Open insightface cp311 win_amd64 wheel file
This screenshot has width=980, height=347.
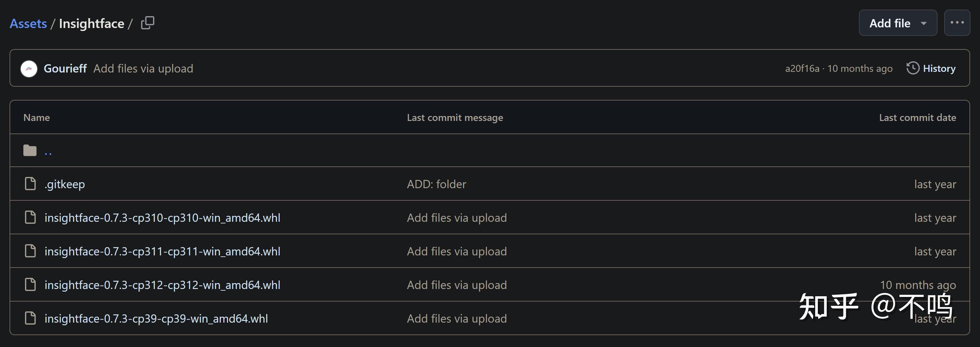162,251
